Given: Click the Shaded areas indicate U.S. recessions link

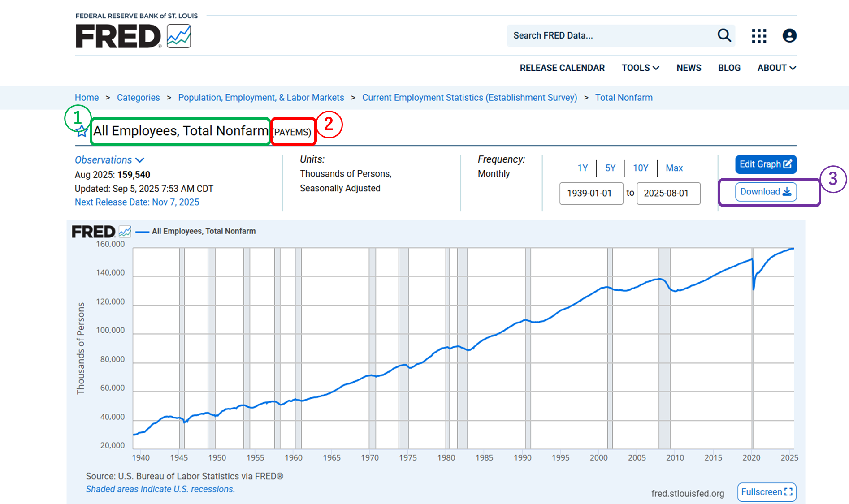Looking at the screenshot, I should pos(160,489).
